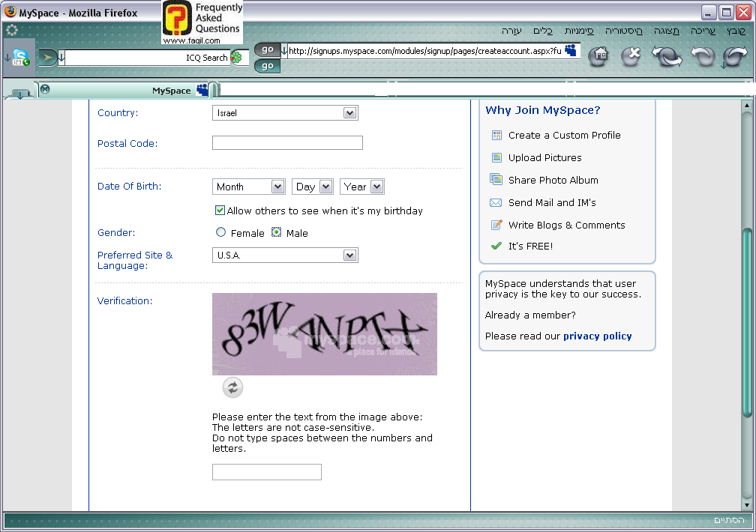Click the Skype toolbar icon
Viewport: 756px width, 532px height.
[20, 58]
